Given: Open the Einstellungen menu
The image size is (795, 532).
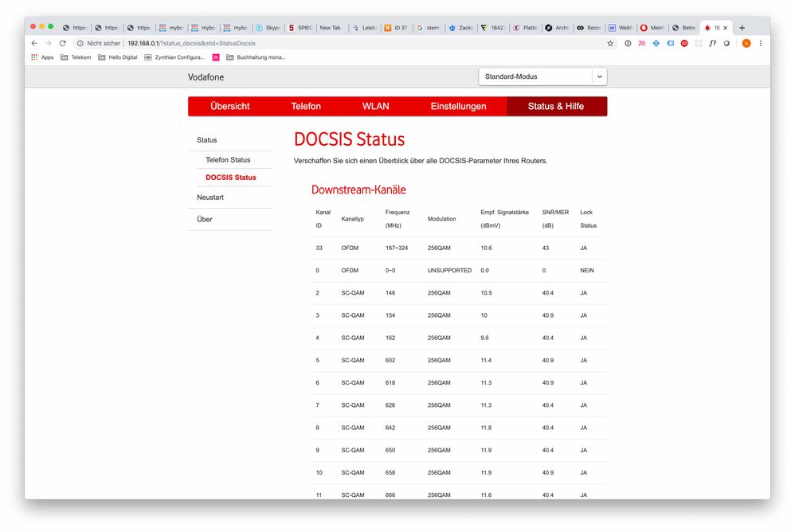Looking at the screenshot, I should [x=458, y=107].
